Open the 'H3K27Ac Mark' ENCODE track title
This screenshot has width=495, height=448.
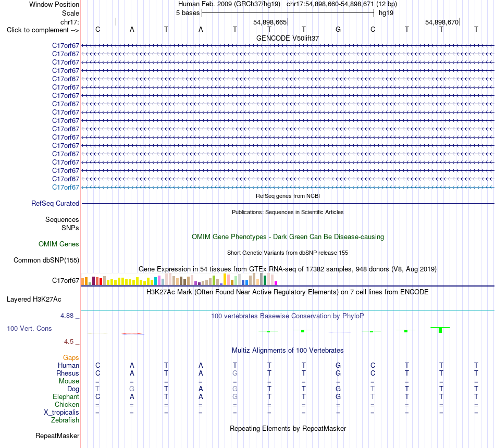(x=288, y=292)
